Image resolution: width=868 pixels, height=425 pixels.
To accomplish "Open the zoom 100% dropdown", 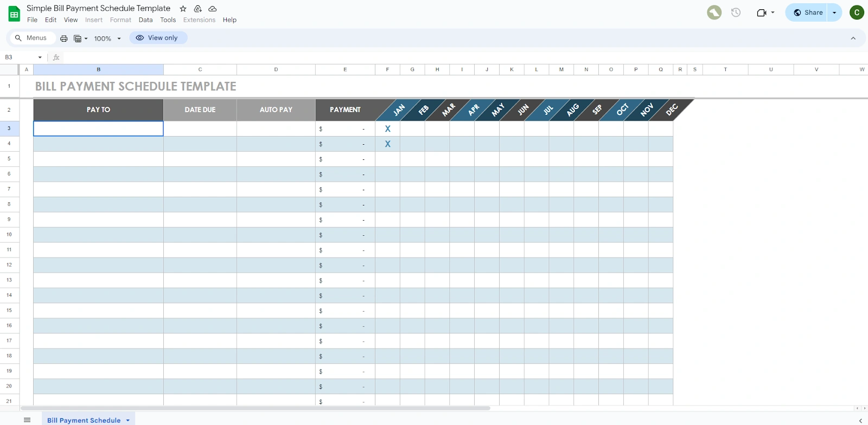I will click(107, 38).
